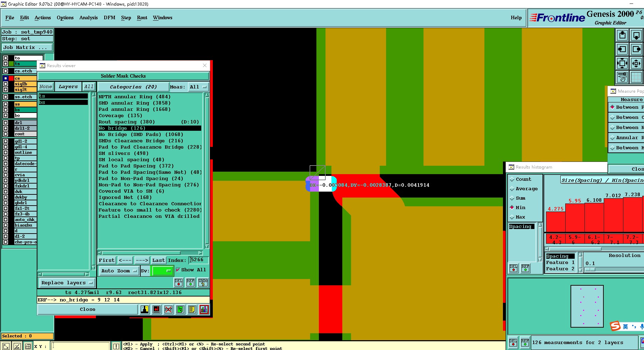Click the Index input field
This screenshot has height=350, width=644.
[x=198, y=260]
